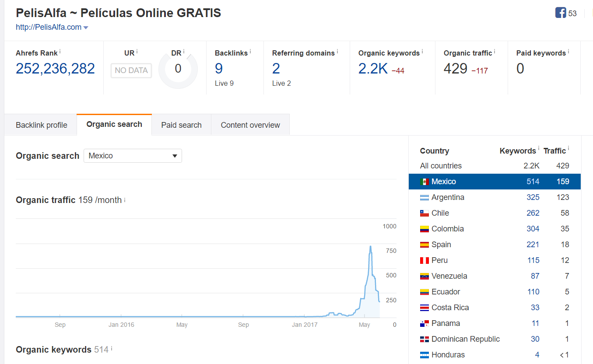Viewport: 593px width, 364px height.
Task: Open Colombia's 304 keywords link
Action: [x=533, y=229]
